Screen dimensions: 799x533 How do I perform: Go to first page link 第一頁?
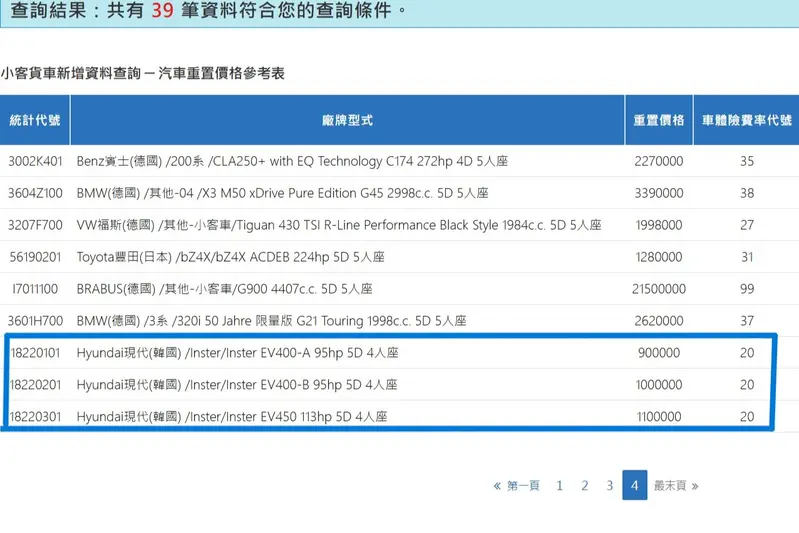click(x=517, y=486)
